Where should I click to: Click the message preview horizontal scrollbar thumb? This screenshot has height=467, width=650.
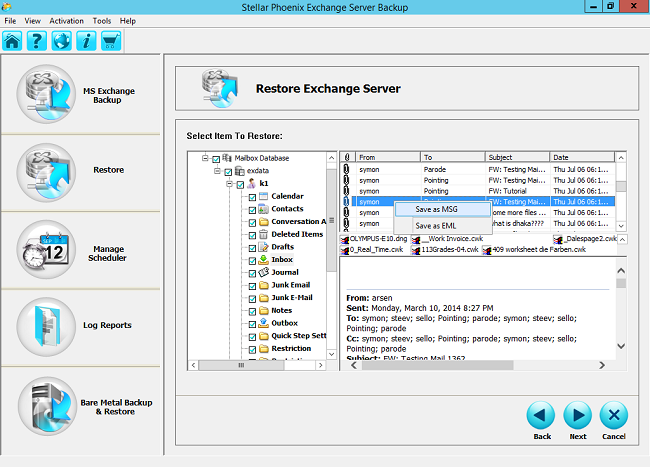tap(437, 365)
